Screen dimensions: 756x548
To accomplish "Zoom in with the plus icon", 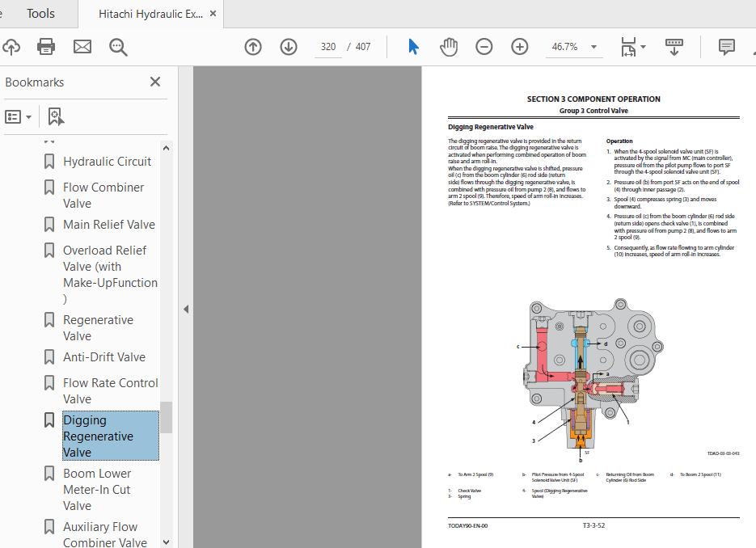I will [x=520, y=47].
